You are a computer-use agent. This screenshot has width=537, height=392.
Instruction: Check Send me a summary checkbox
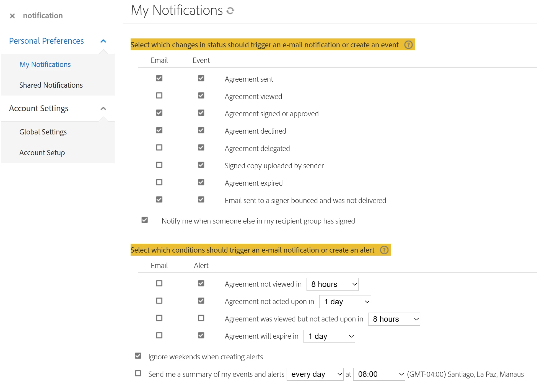click(x=138, y=373)
